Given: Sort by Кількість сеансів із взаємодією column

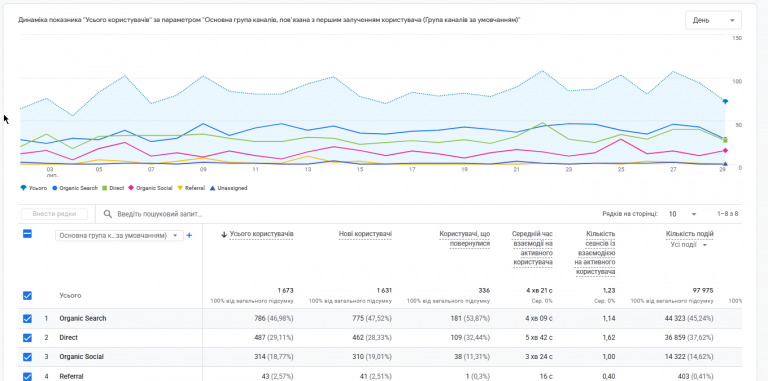Looking at the screenshot, I should pyautogui.click(x=596, y=253).
